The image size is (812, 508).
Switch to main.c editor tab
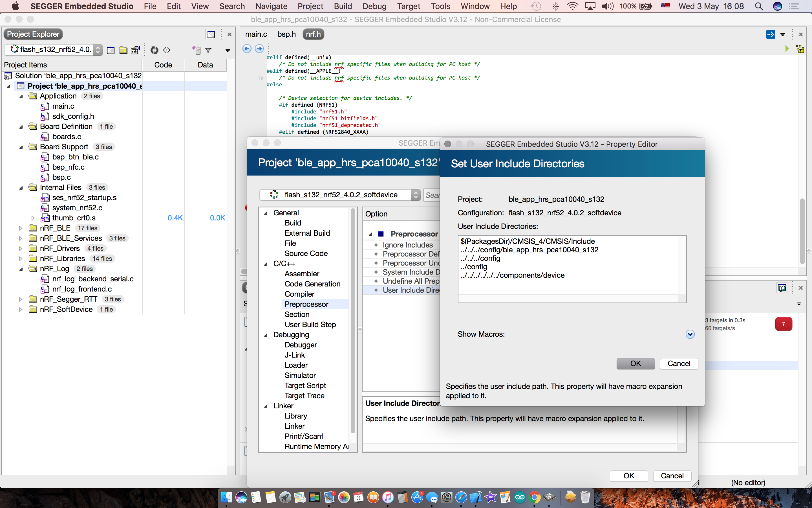coord(256,34)
